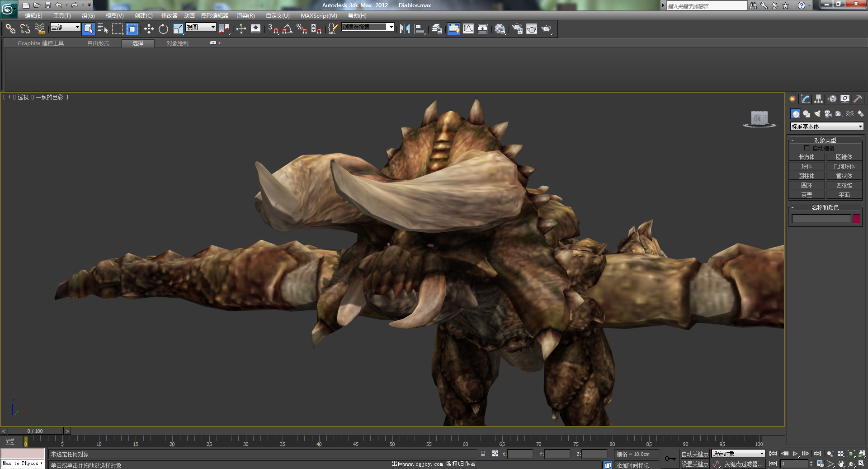Create a 长方体 box primitive
This screenshot has height=469, width=868.
pos(807,157)
